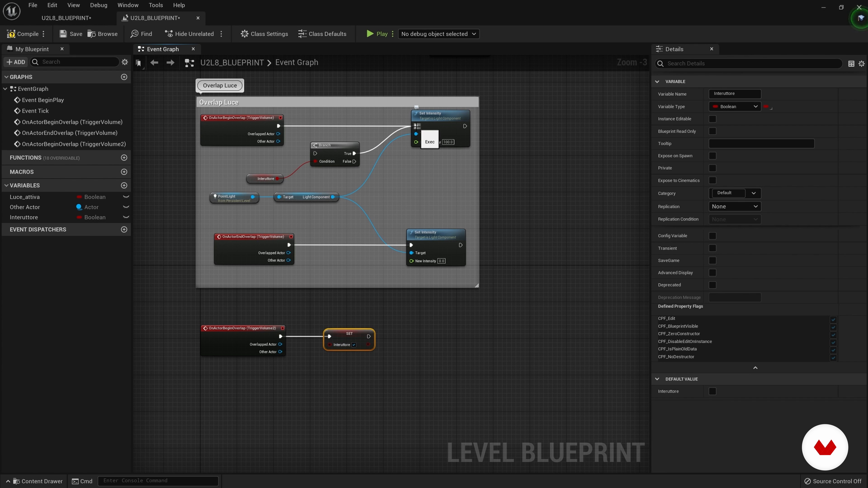This screenshot has width=868, height=488.
Task: Toggle visibility eye for Other Actor variable
Action: point(126,207)
